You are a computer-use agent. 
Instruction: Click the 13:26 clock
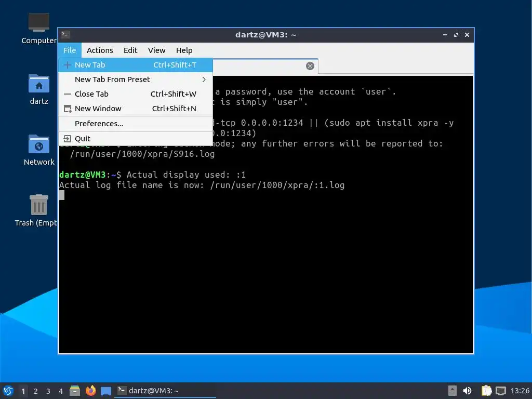pos(520,391)
